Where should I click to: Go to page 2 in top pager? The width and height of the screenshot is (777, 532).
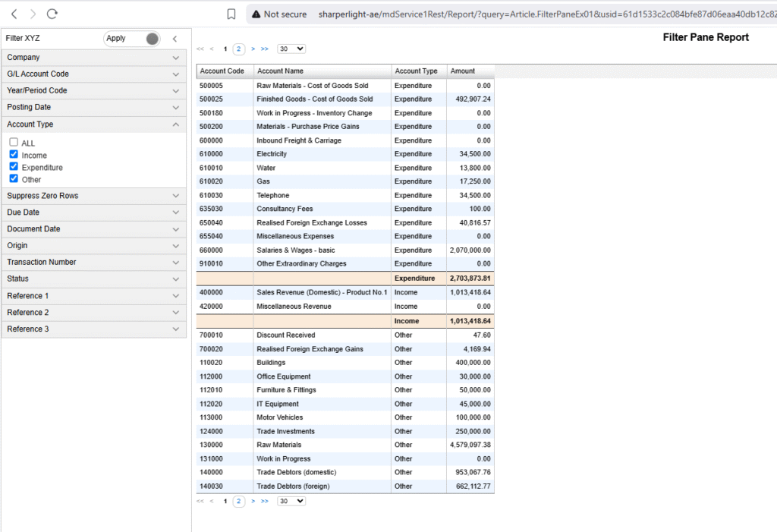[x=238, y=49]
